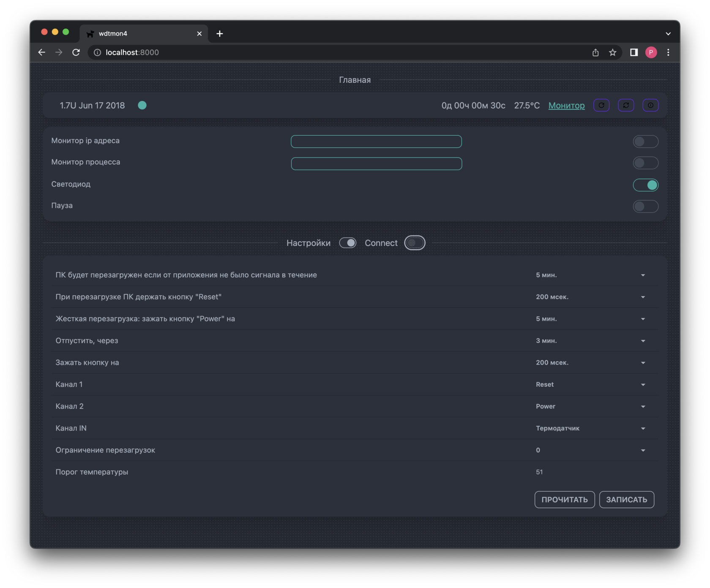
Task: Toggle the browser side panel icon
Action: click(634, 52)
